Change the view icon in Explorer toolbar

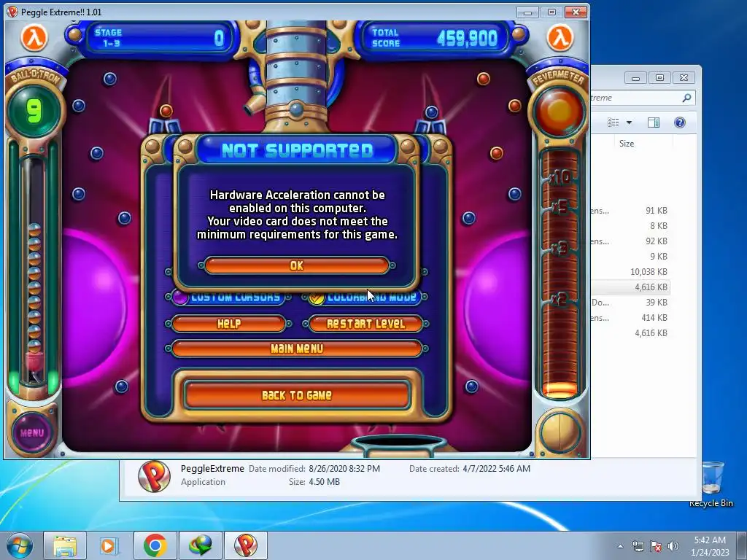click(x=614, y=122)
